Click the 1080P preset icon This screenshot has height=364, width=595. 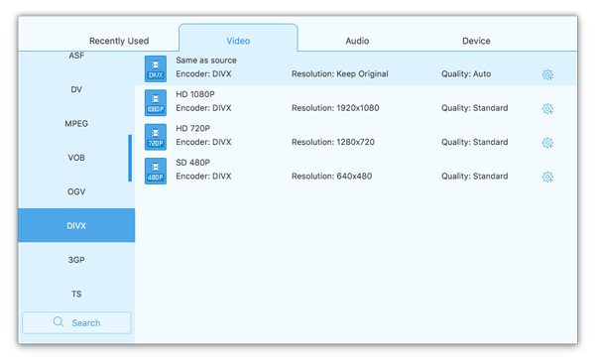tap(156, 103)
